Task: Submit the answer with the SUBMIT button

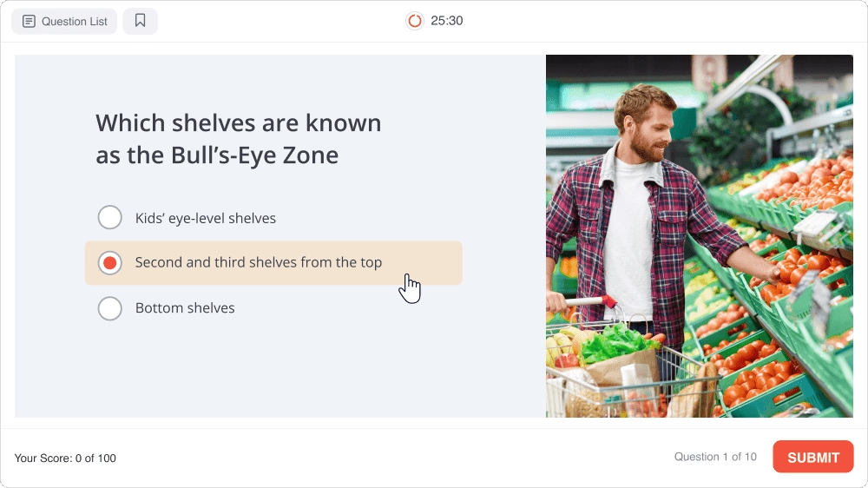Action: click(812, 458)
